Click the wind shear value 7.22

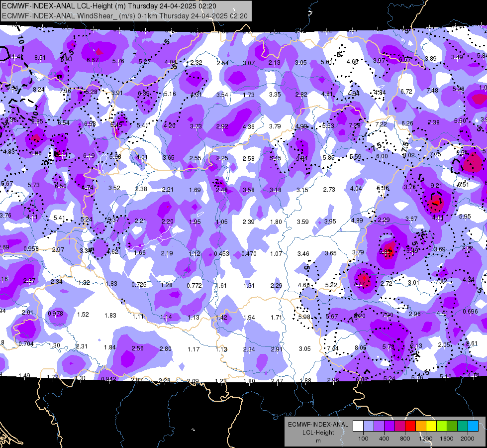(381, 124)
